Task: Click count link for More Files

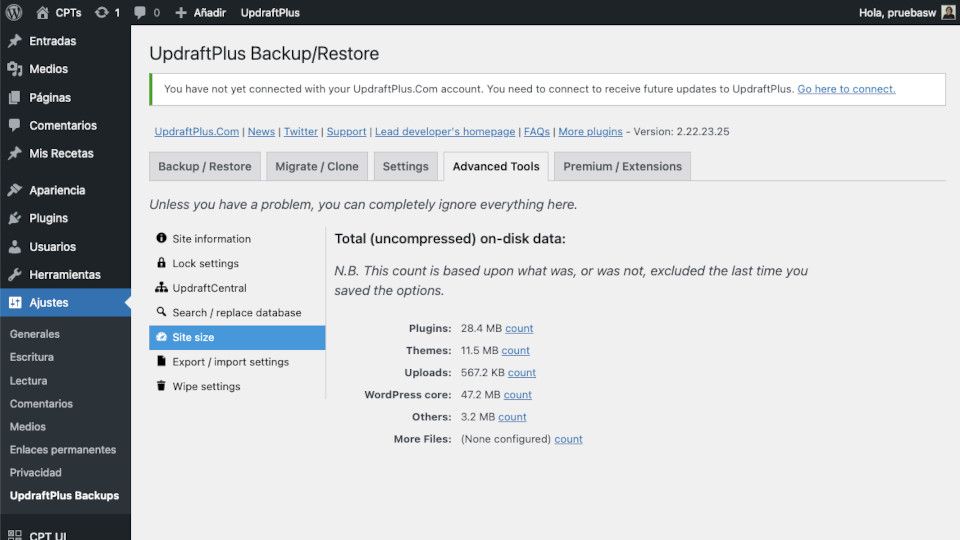Action: tap(568, 438)
